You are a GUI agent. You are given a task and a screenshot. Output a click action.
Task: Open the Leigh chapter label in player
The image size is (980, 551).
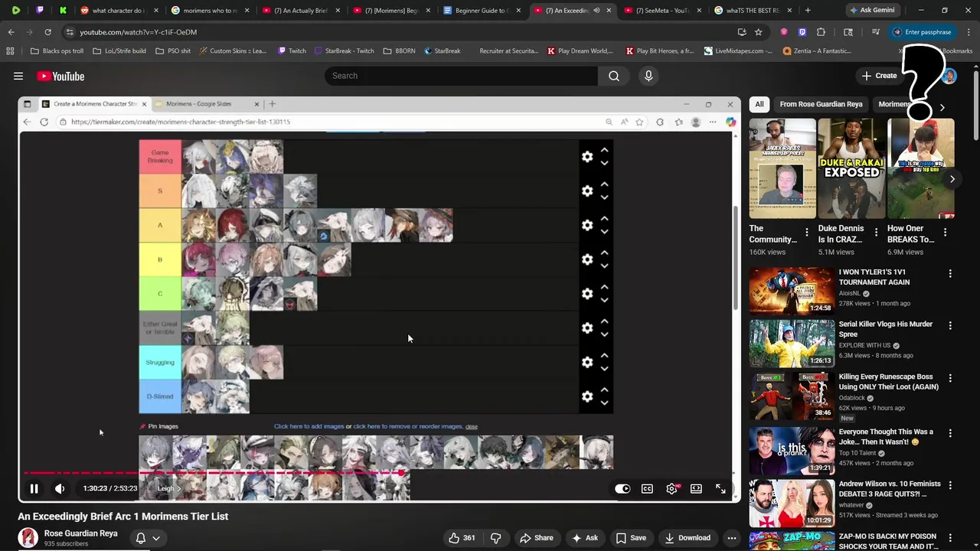click(169, 488)
